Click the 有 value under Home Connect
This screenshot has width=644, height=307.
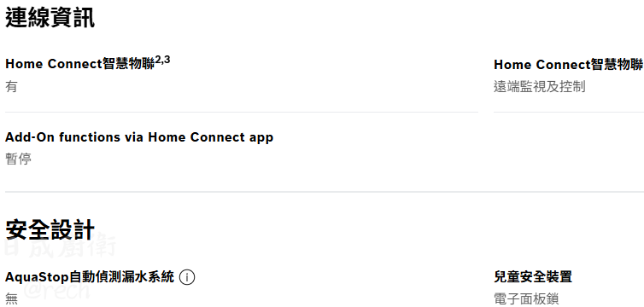click(11, 86)
